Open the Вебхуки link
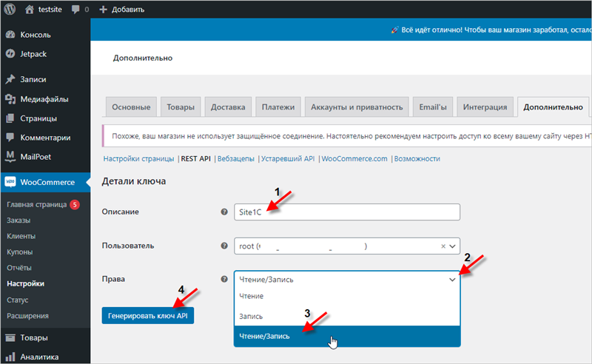The height and width of the screenshot is (364, 592). [x=235, y=158]
